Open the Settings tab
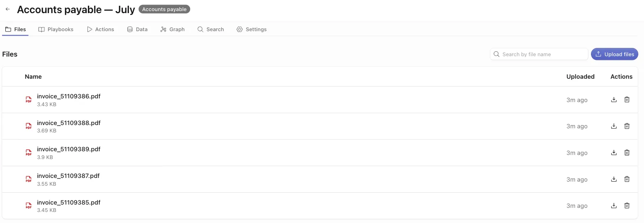The height and width of the screenshot is (223, 644). click(252, 30)
